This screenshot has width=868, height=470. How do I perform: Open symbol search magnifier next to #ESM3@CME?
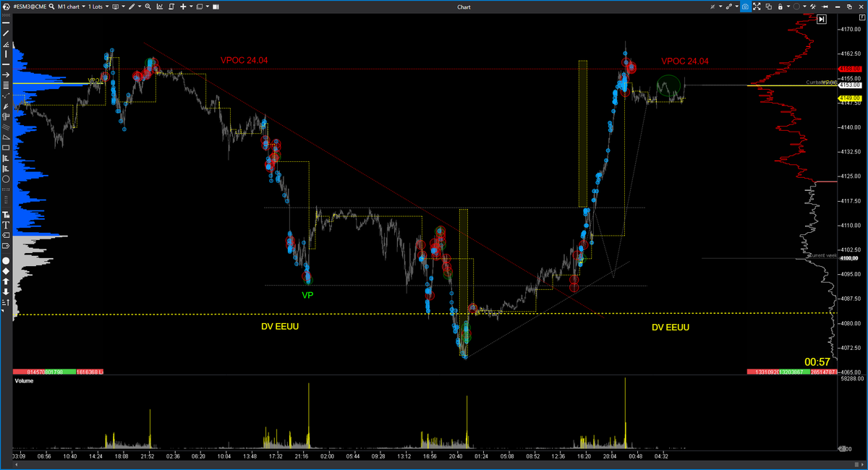click(x=51, y=7)
